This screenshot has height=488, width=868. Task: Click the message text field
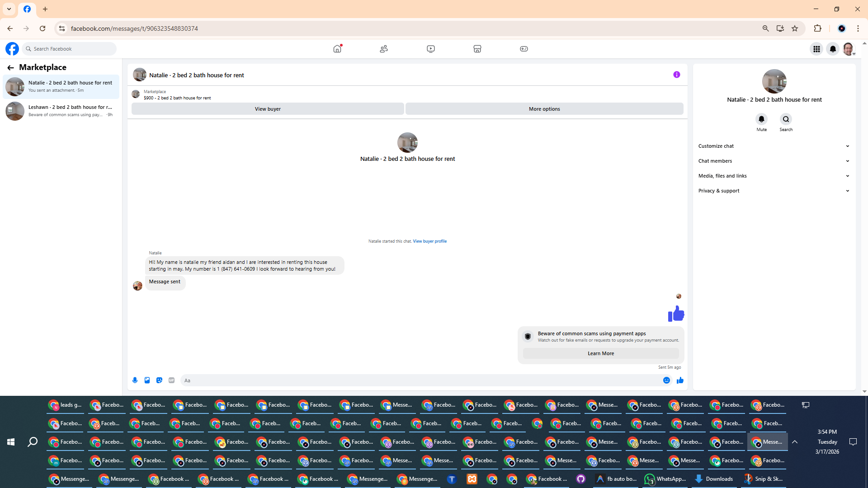(x=420, y=380)
